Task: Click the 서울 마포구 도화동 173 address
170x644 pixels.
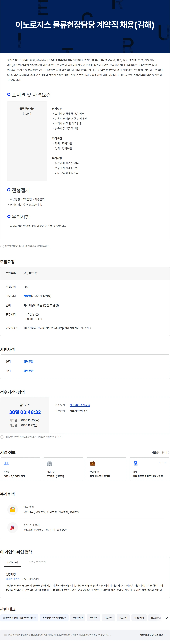Action: tap(149, 476)
